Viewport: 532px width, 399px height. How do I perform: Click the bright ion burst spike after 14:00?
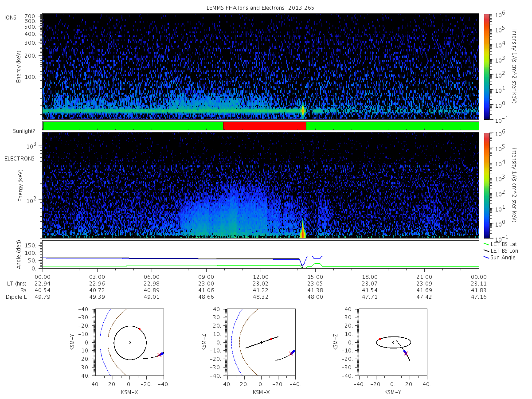303,110
